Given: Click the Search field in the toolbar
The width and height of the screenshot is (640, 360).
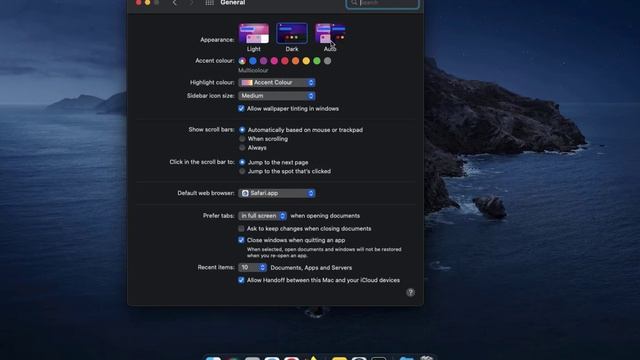Looking at the screenshot, I should 382,3.
